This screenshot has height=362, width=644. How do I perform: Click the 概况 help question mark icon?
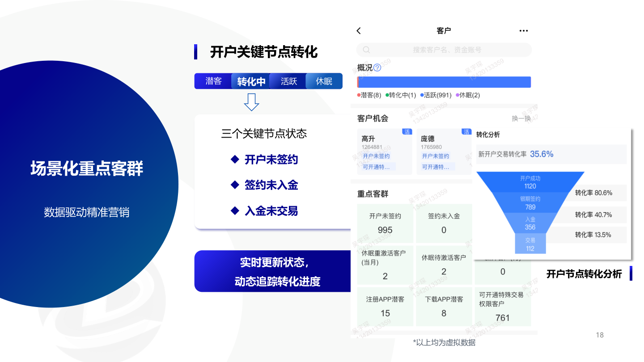pyautogui.click(x=377, y=67)
